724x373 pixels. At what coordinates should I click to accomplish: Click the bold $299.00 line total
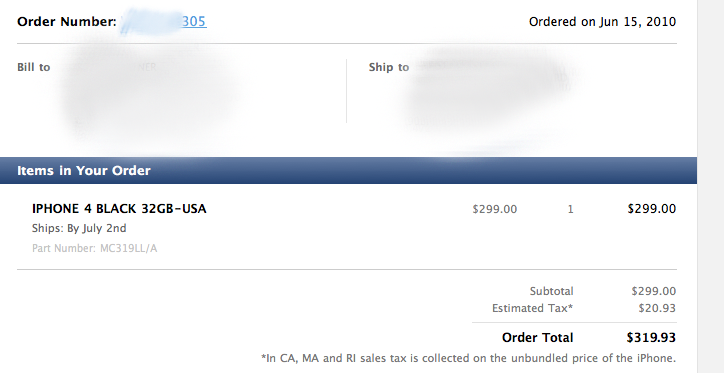pyautogui.click(x=652, y=209)
